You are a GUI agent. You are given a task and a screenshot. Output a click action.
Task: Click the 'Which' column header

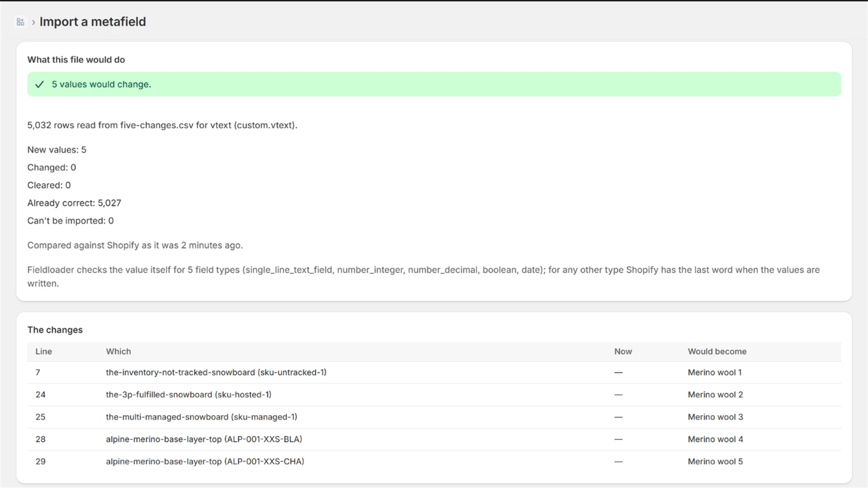pyautogui.click(x=118, y=351)
